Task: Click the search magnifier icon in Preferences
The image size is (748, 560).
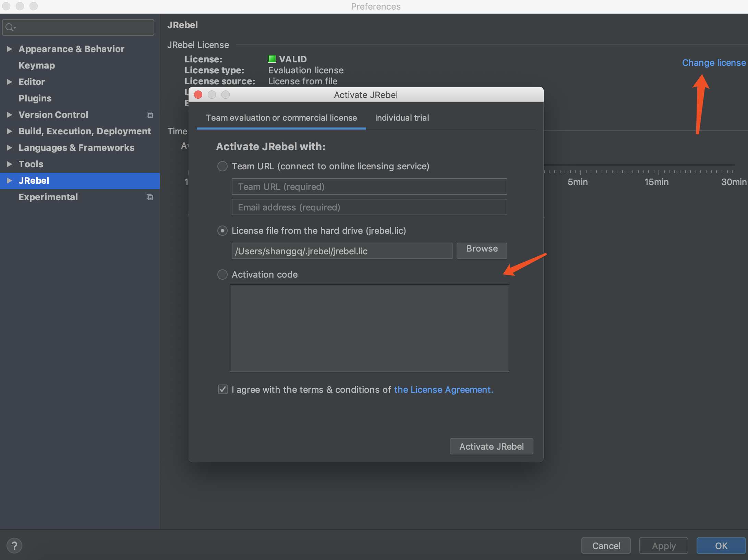Action: click(x=10, y=27)
